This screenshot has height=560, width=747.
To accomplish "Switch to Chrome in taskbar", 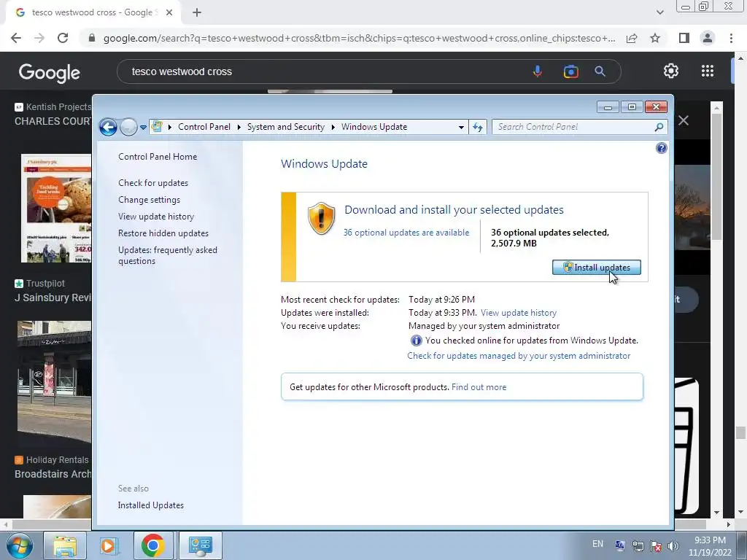I will point(152,545).
